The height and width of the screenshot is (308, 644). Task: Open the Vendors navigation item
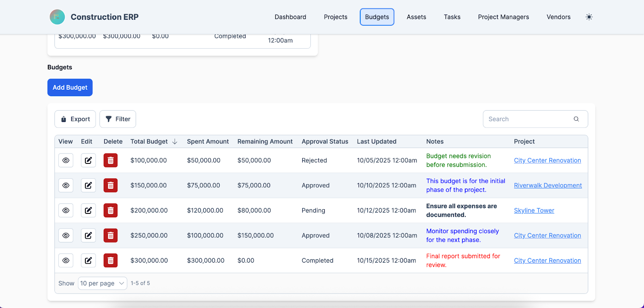pyautogui.click(x=558, y=17)
